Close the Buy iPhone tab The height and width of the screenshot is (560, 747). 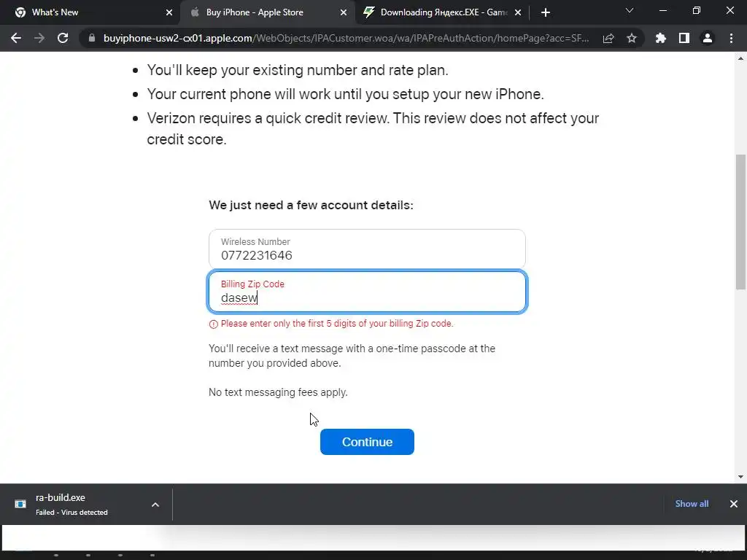coord(344,12)
